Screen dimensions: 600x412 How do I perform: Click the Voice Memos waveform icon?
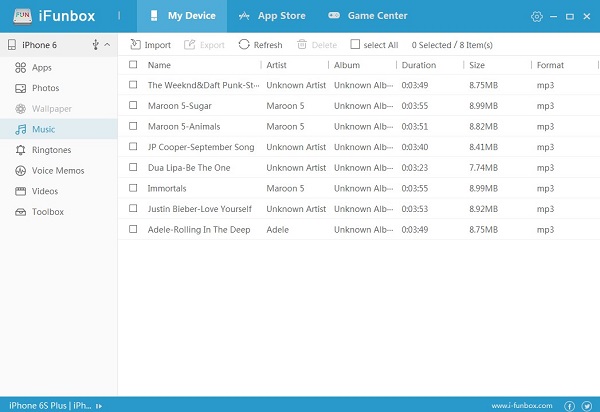click(x=20, y=171)
